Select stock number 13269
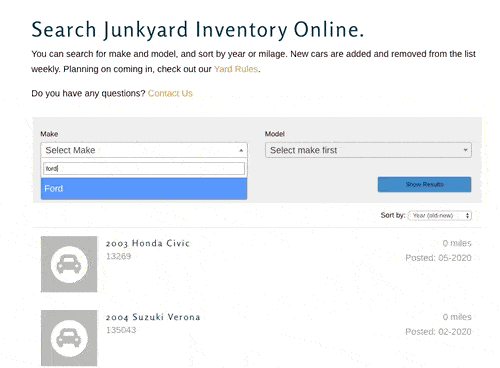The height and width of the screenshot is (368, 500). click(x=118, y=256)
